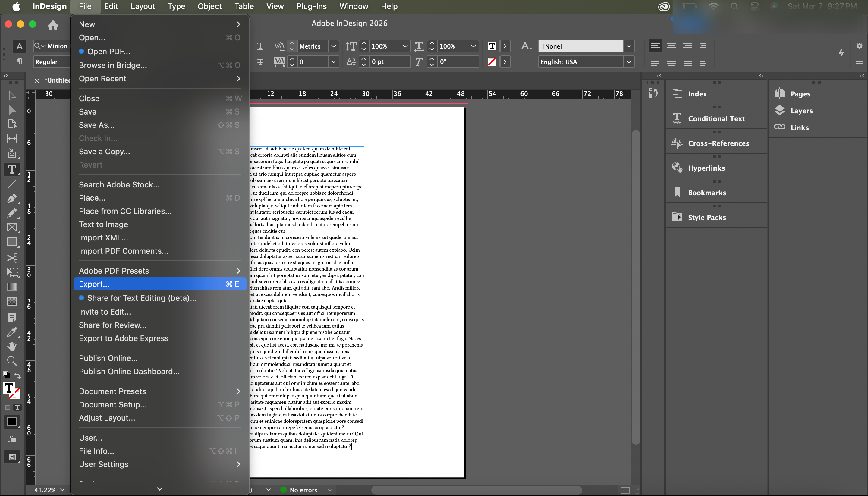Open character style [None] dropdown
Screen dimensions: 868x496
(x=629, y=46)
